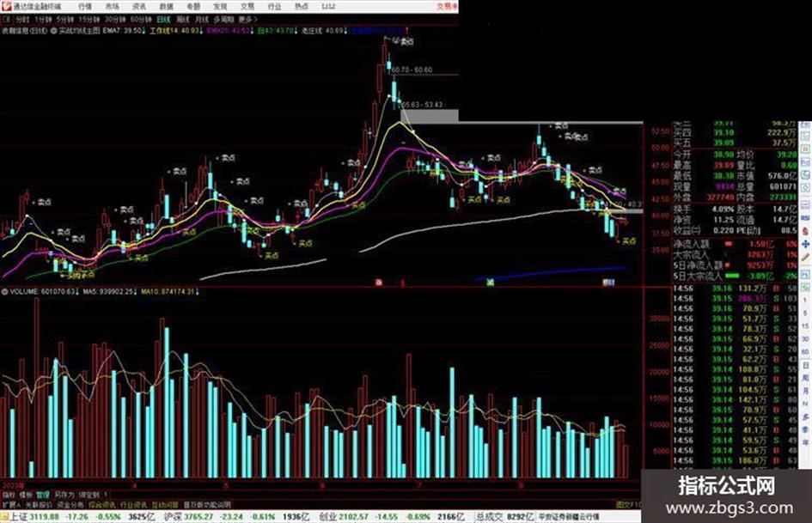This screenshot has width=812, height=523.
Task: Click the 图文F10 link at bottom right
Action: coord(628,504)
